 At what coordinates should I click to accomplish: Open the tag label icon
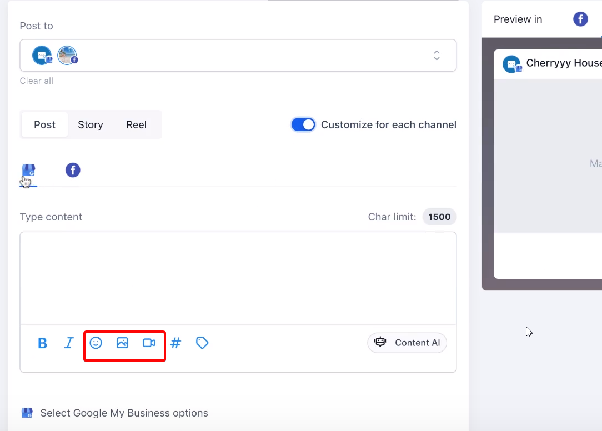pyautogui.click(x=202, y=343)
